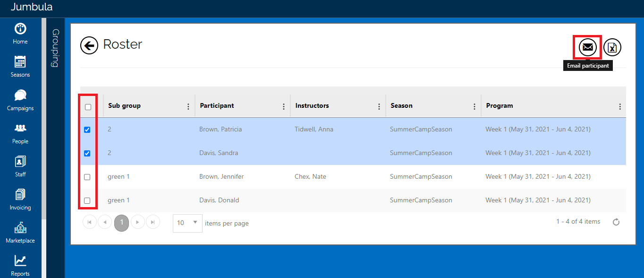The image size is (644, 278).
Task: Expand the Grouping side panel
Action: coord(56,48)
